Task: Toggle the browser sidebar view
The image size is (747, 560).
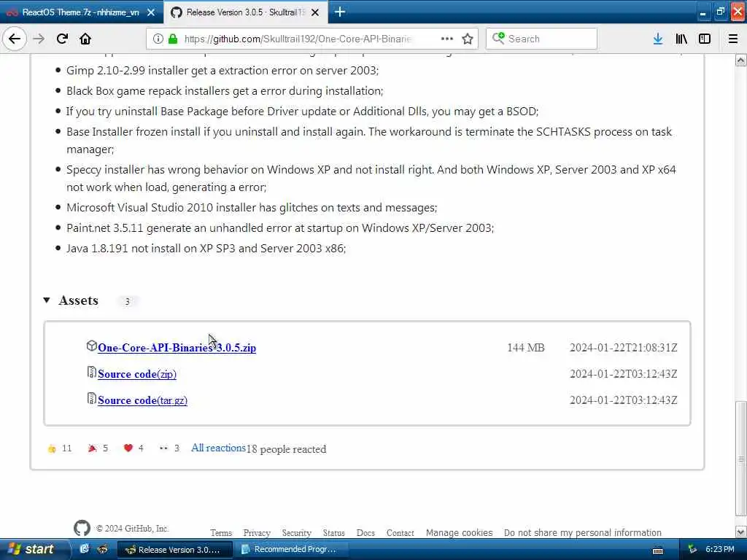Action: click(705, 39)
